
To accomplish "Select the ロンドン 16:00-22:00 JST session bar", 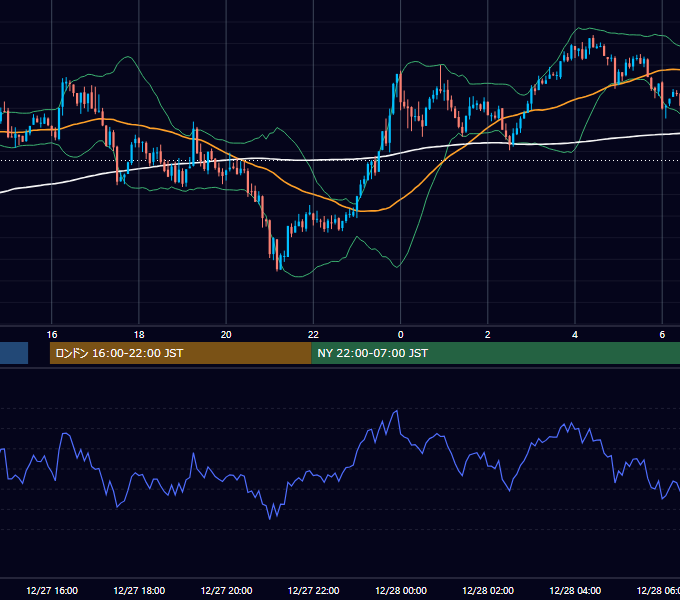I will coord(180,353).
